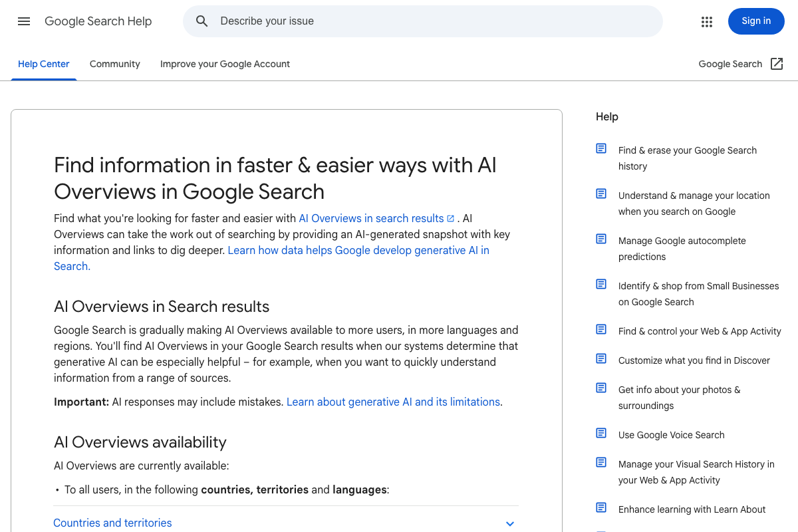Click article icon beside Use Google Voice Search
Viewport: 798px width, 532px height.
[601, 433]
